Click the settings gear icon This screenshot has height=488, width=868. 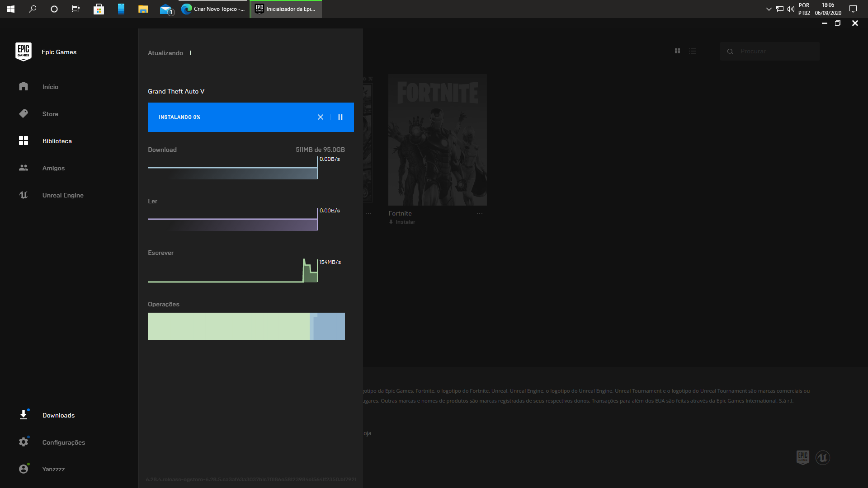24,442
